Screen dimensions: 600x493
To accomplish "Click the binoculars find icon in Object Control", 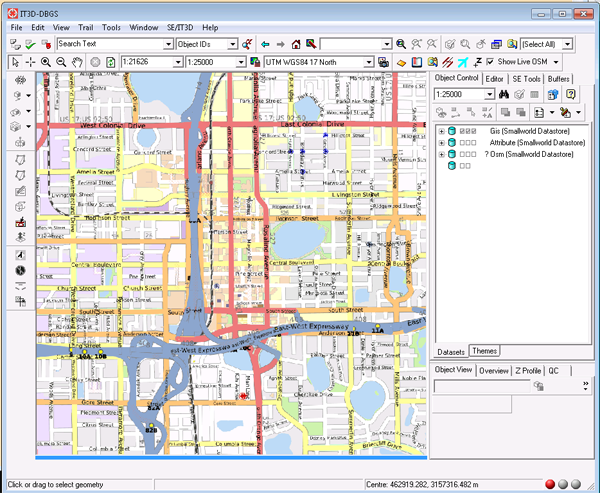I will coord(504,94).
